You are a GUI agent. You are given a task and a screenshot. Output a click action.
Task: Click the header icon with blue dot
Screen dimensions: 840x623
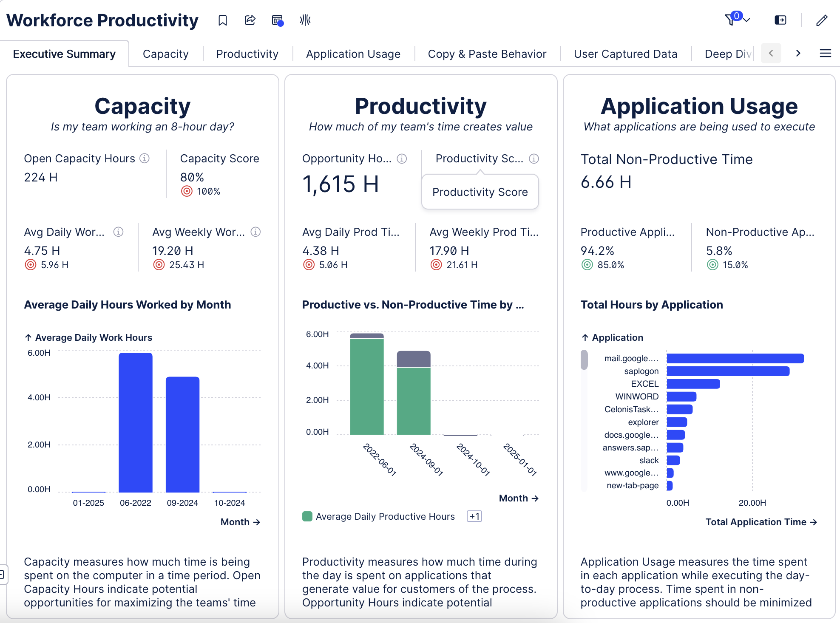pyautogui.click(x=277, y=20)
